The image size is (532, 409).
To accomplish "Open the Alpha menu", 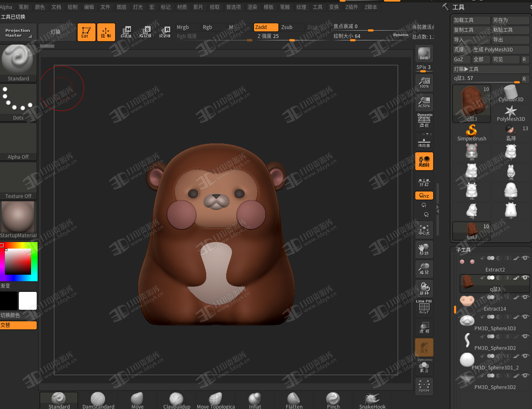I will [x=6, y=7].
